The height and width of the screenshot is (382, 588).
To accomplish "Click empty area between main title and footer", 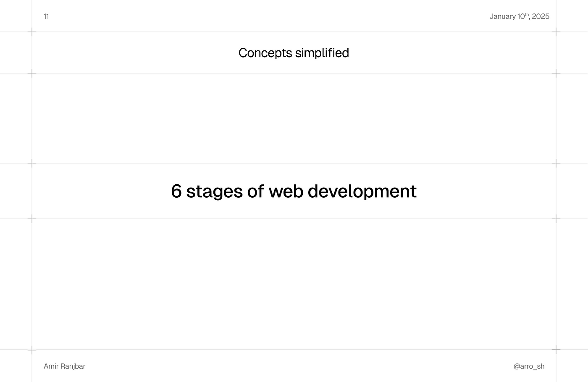I will pyautogui.click(x=294, y=284).
